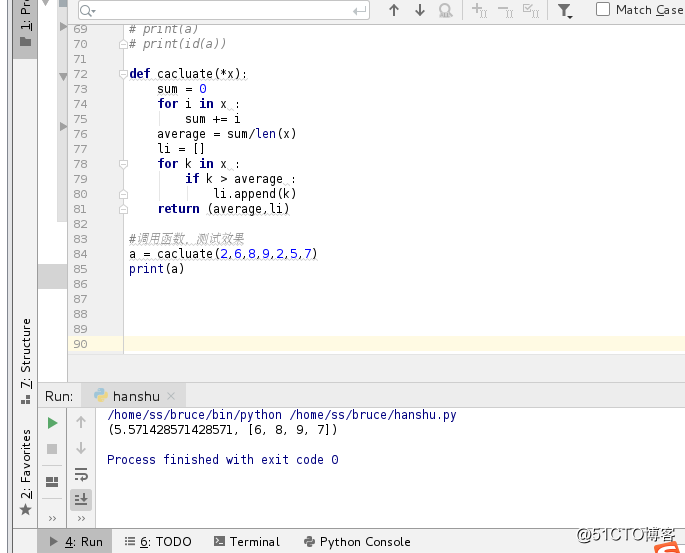Click the 'Process finished with exit code 0' text
Viewport: 685px width, 553px height.
click(223, 460)
